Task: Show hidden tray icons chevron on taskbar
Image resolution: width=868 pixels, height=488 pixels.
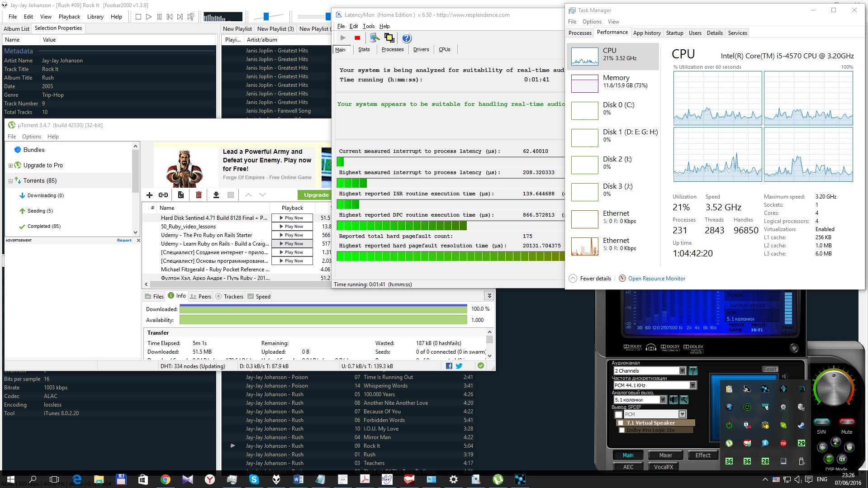Action: pos(765,479)
